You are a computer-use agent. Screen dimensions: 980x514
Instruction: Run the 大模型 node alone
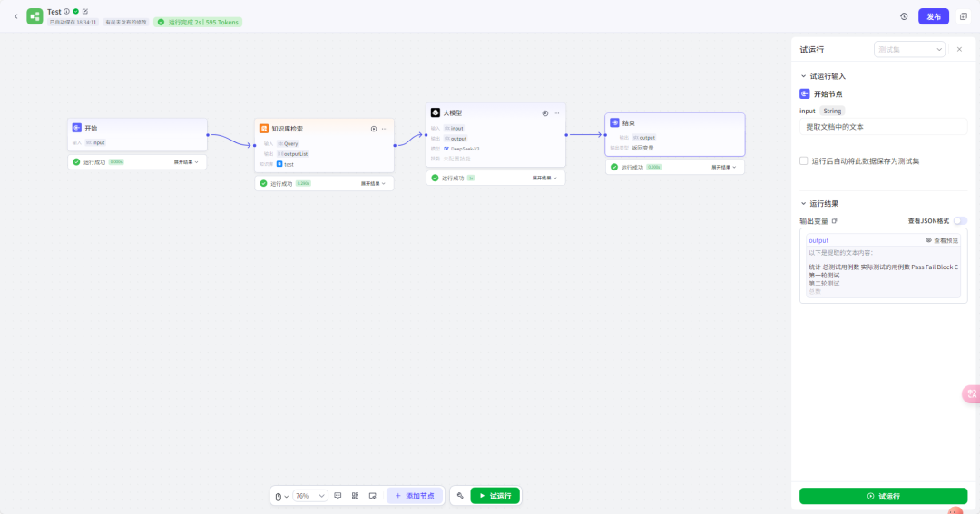545,113
